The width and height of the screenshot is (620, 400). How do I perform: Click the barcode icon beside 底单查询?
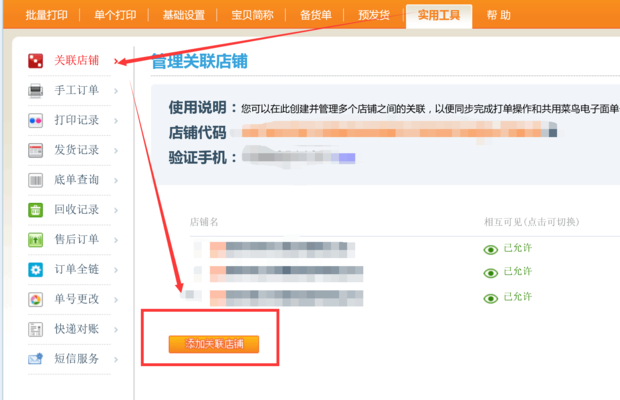[x=36, y=180]
